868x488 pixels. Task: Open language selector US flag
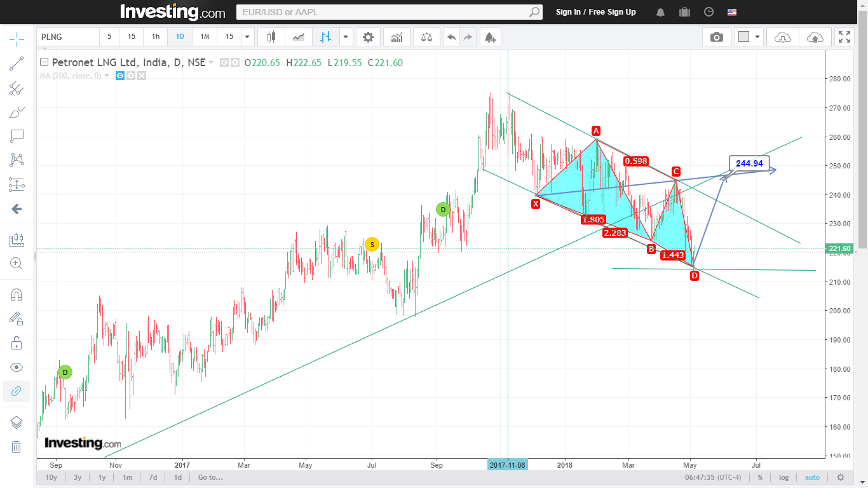[x=732, y=12]
